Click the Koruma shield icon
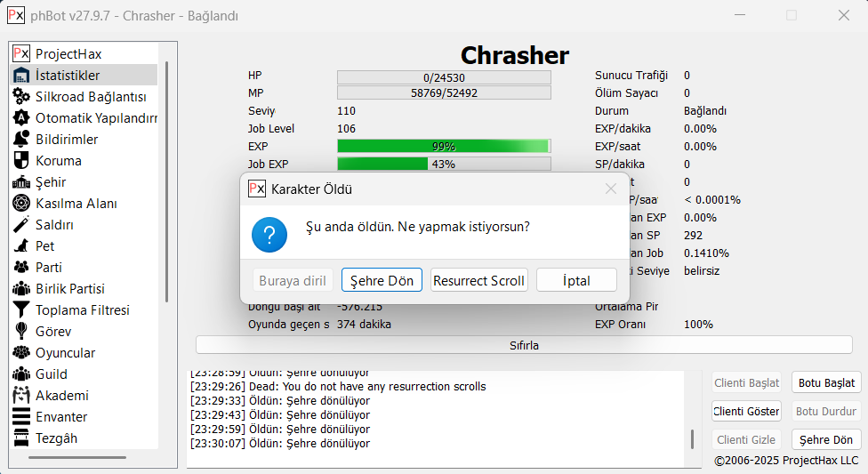868x474 pixels. [21, 161]
